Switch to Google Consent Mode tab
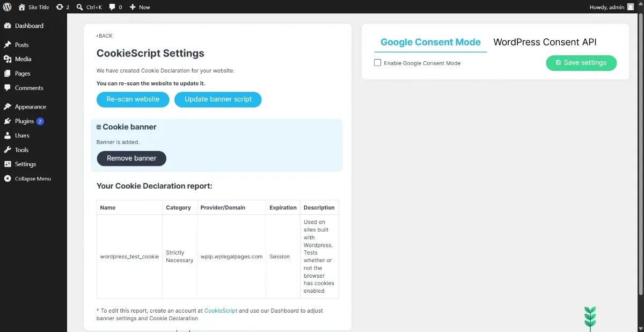Image resolution: width=644 pixels, height=332 pixels. pos(430,42)
